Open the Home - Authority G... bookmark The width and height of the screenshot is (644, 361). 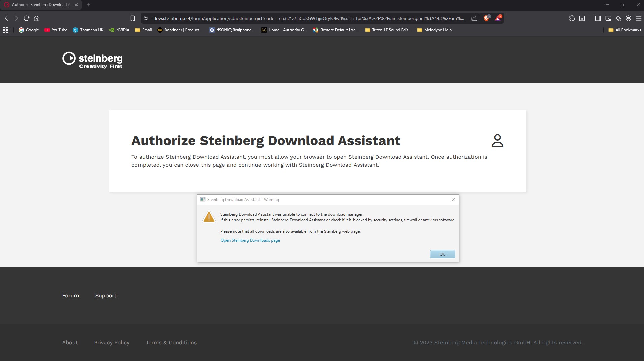point(284,30)
